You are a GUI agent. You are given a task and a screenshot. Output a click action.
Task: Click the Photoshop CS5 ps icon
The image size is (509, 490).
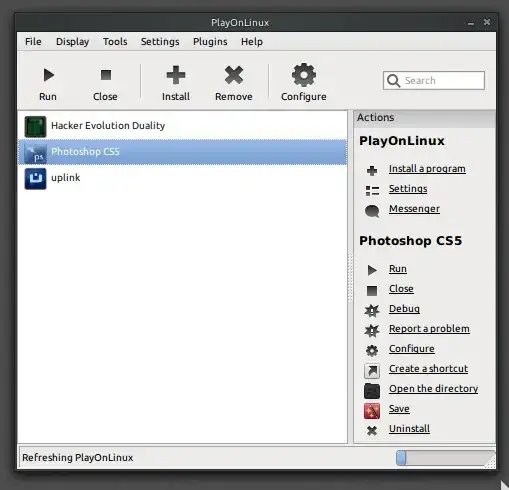tap(35, 153)
